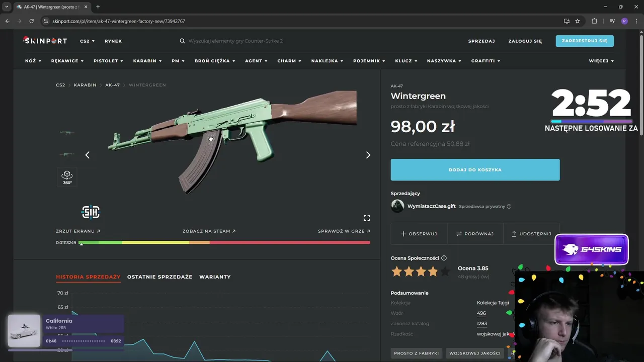Click install app icon in address bar
The width and height of the screenshot is (644, 362).
point(567,21)
